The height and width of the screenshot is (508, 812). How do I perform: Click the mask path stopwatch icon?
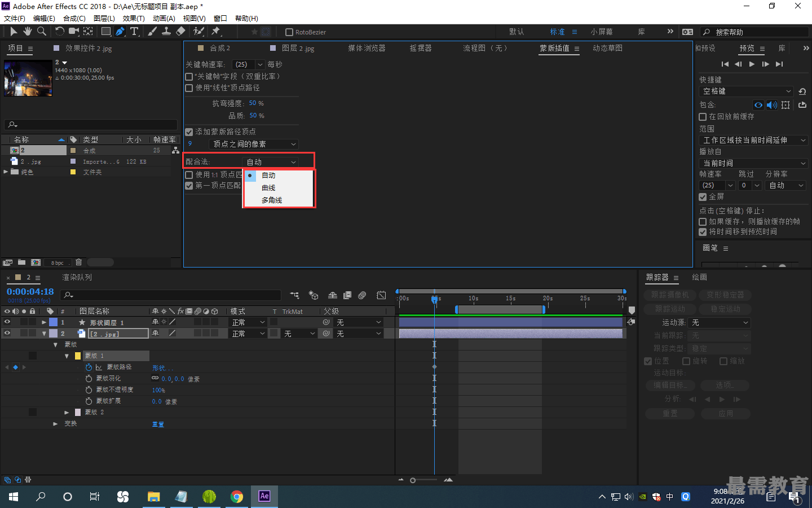(89, 367)
